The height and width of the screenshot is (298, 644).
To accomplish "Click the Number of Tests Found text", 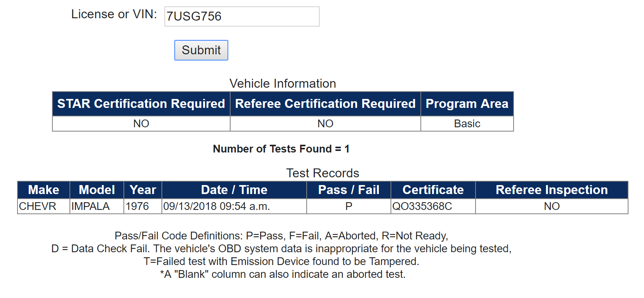I will 281,149.
